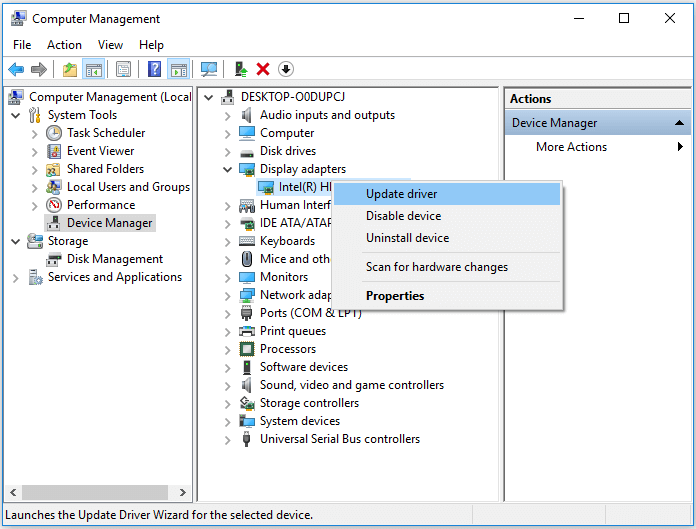Click the Up one level folder icon
This screenshot has width=696, height=529.
[69, 69]
